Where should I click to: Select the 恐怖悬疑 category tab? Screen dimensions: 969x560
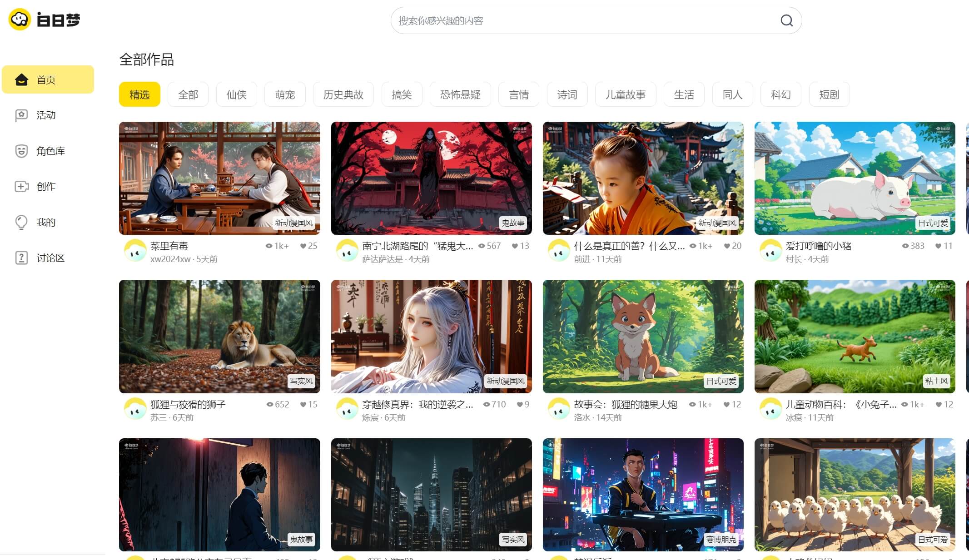pos(460,94)
